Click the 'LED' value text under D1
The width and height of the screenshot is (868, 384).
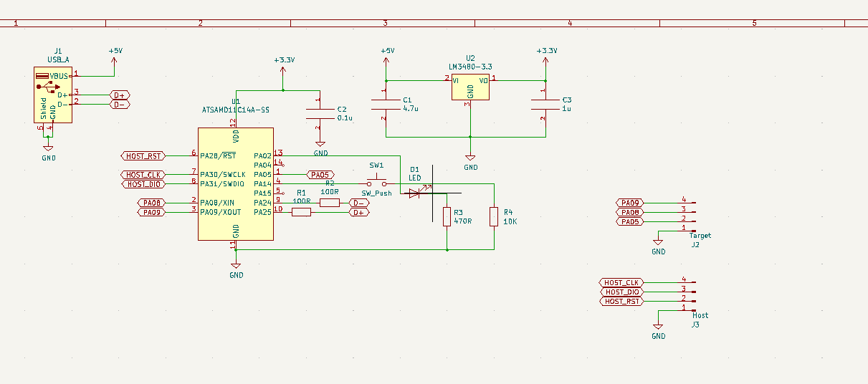pyautogui.click(x=415, y=177)
